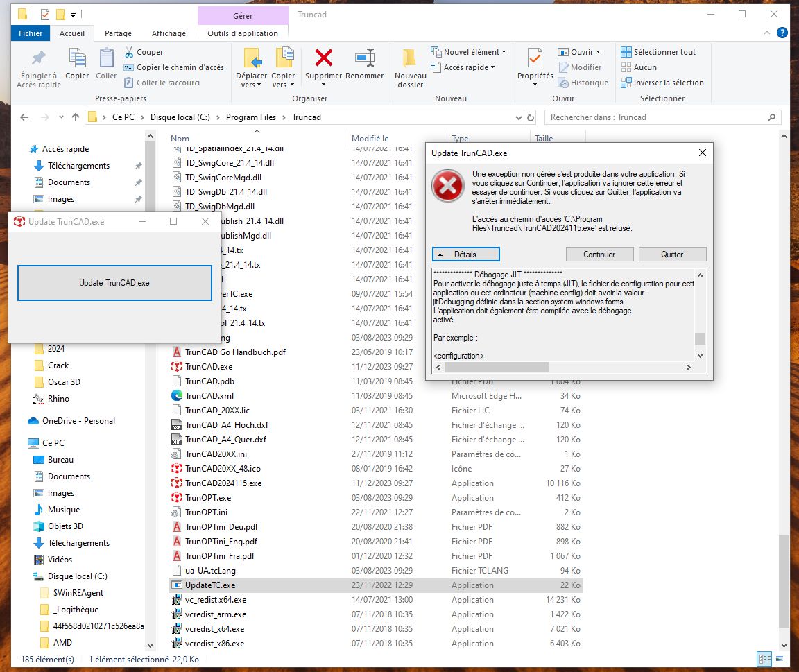Click Modifier in the ribbon

click(x=580, y=67)
